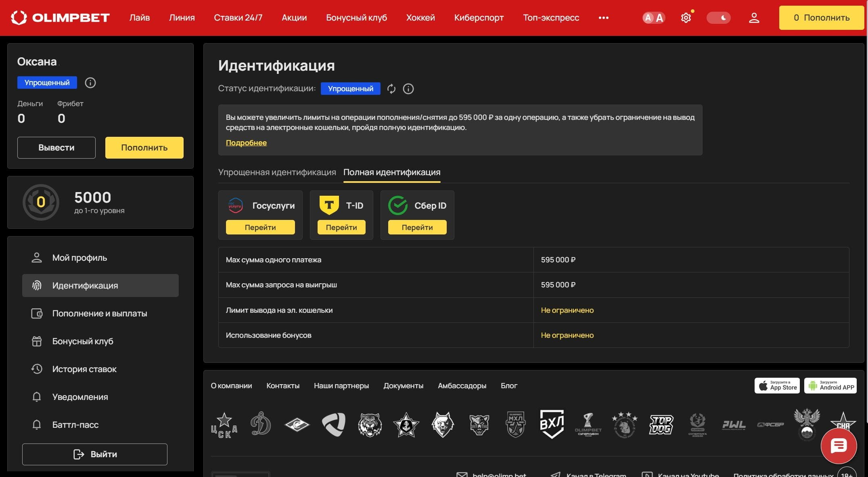Click the ЦСКА partner logo

point(224,425)
